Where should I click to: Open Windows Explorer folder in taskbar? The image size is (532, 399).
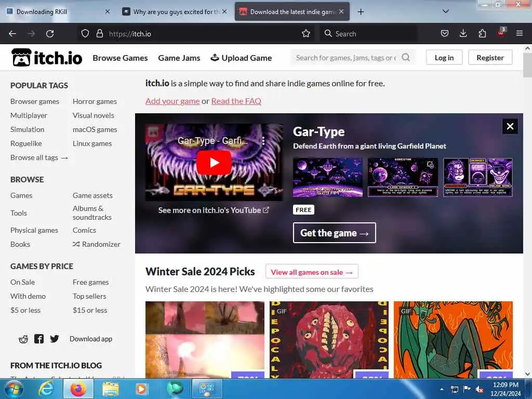[111, 389]
